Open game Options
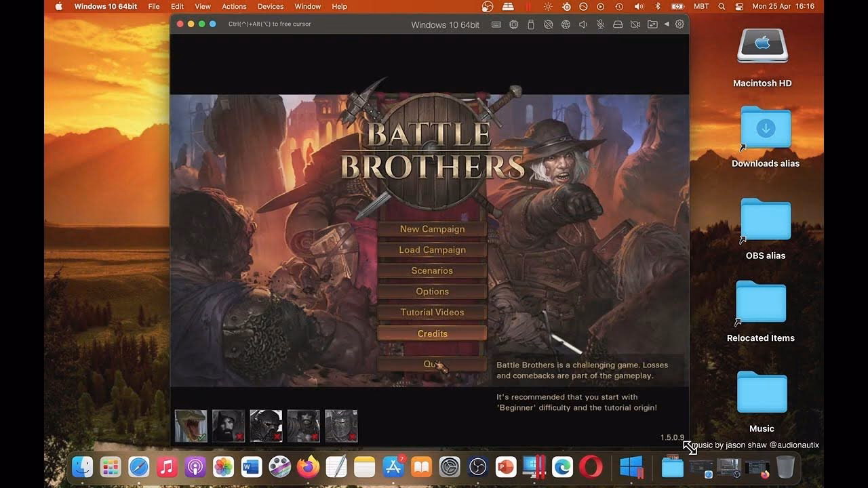Screen dimensions: 868x488 [432, 291]
